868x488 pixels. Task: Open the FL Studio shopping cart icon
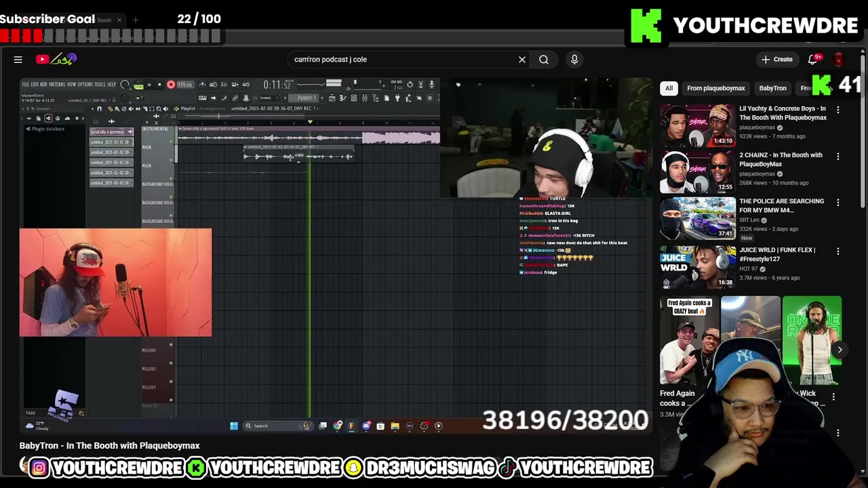coord(430,98)
